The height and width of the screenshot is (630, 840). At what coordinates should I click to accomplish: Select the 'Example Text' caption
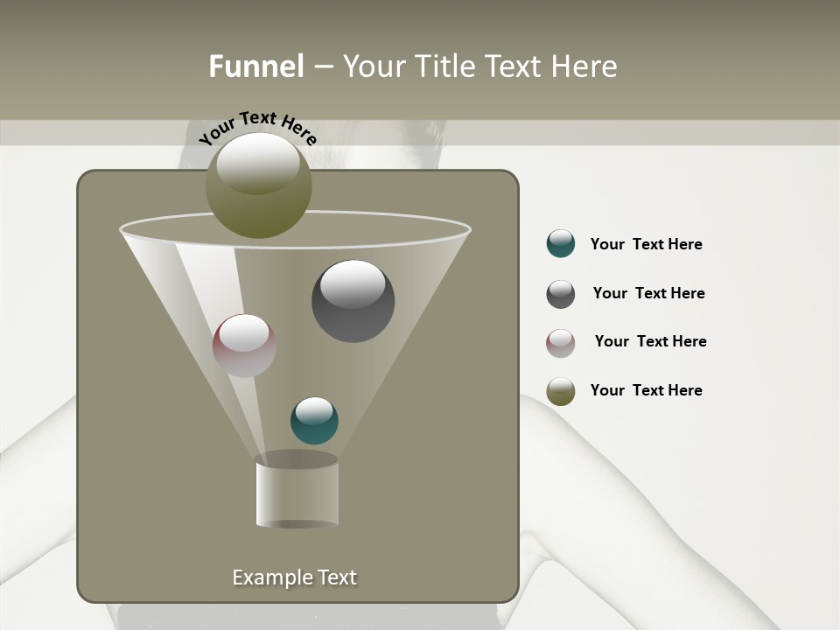[295, 577]
